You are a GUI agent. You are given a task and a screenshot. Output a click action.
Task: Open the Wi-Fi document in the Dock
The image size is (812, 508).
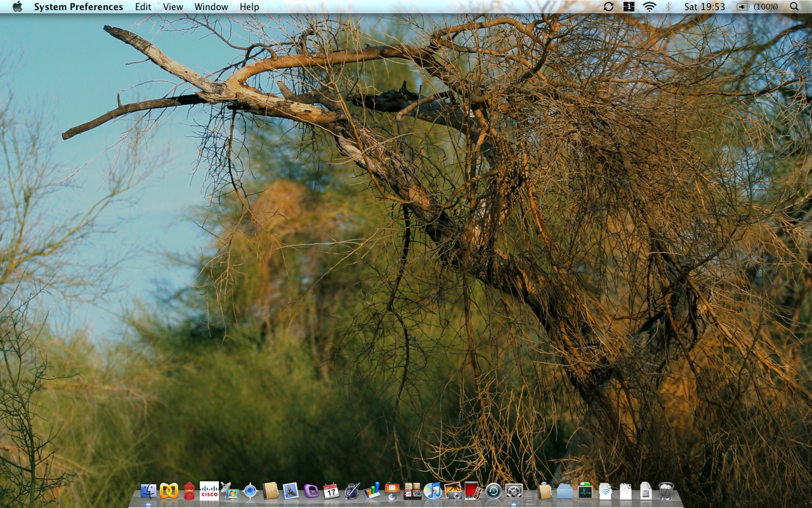point(605,491)
